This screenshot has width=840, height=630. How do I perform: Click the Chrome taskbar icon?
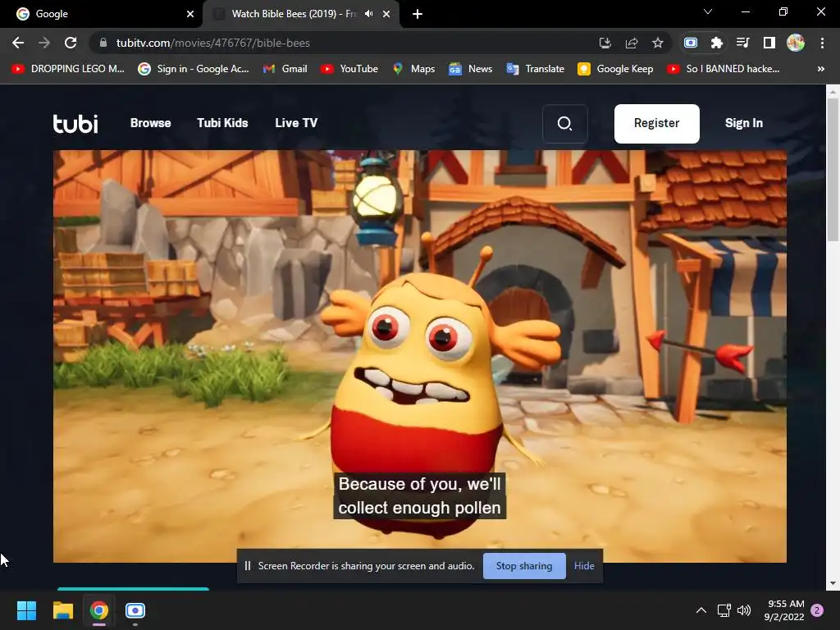(x=99, y=610)
